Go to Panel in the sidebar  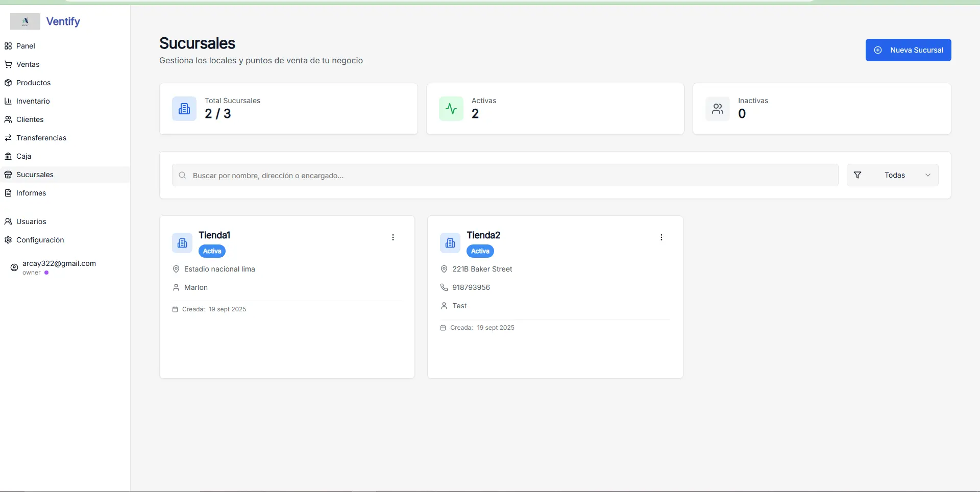(26, 46)
